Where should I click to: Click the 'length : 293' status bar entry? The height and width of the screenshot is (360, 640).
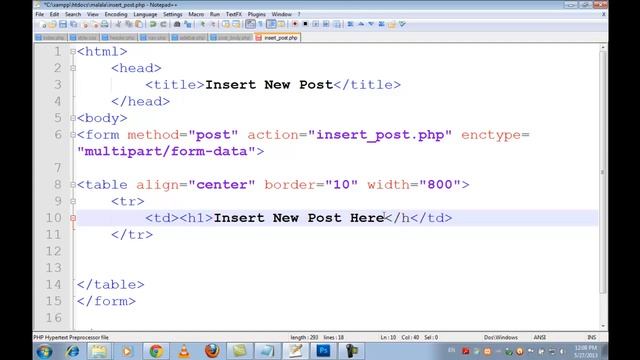click(x=304, y=338)
